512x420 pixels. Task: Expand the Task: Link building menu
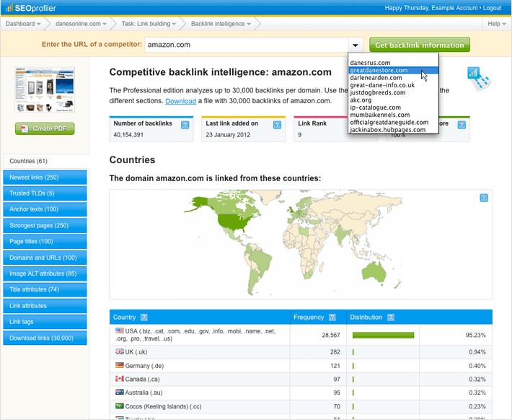[149, 24]
